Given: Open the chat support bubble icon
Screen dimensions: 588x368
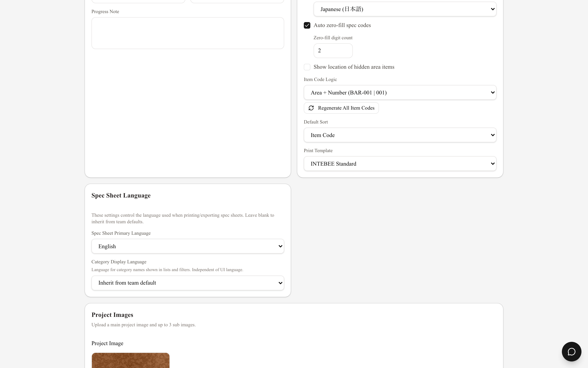Looking at the screenshot, I should [571, 351].
